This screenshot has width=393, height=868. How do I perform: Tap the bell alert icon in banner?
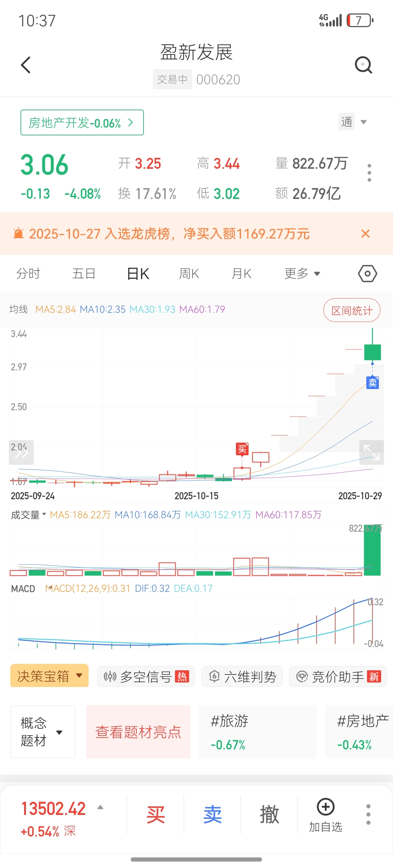tap(18, 233)
